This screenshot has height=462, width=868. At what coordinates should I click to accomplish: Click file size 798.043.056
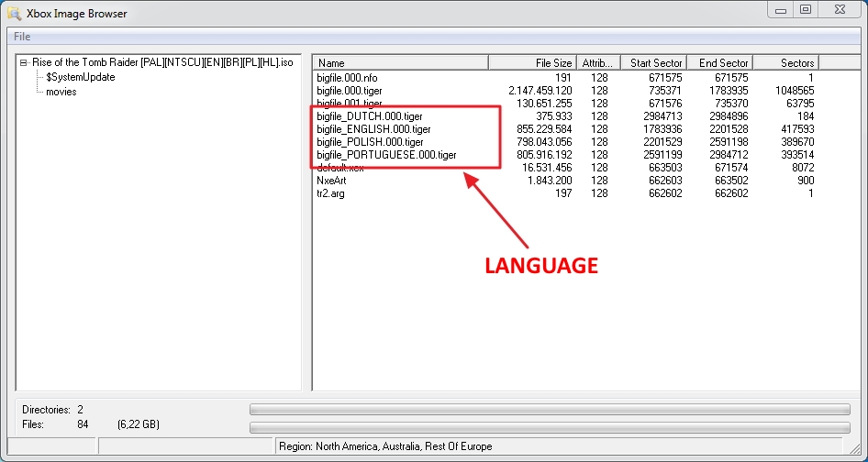click(x=544, y=142)
